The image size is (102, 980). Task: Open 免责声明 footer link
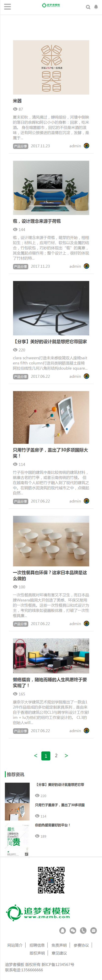tap(59, 945)
